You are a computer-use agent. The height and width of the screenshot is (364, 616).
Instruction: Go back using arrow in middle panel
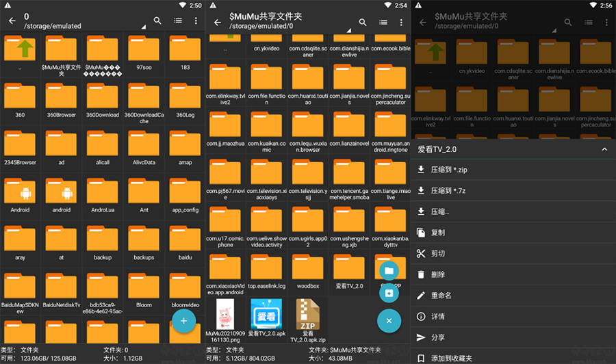(x=218, y=23)
